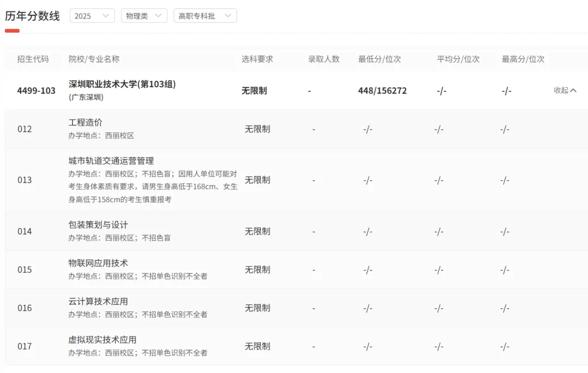This screenshot has width=588, height=373.
Task: Click the 历年分数线 heading
Action: click(x=32, y=16)
